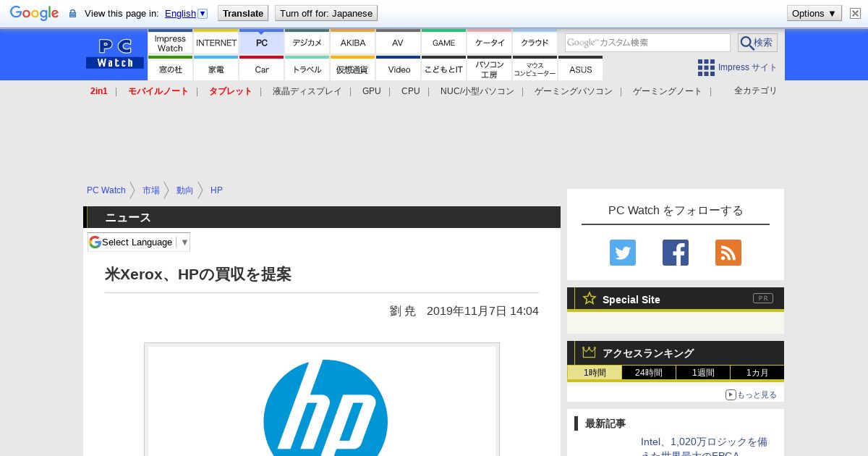Click the タブレット category link
868x456 pixels.
pyautogui.click(x=231, y=91)
